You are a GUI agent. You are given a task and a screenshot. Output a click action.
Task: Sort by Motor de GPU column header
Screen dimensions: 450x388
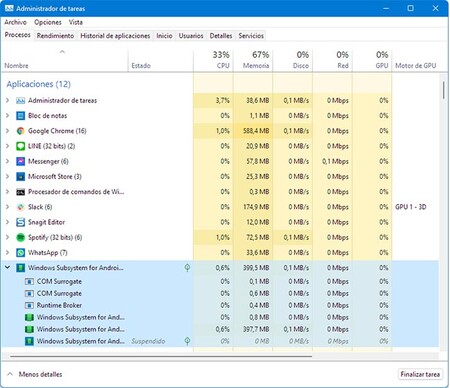(416, 60)
